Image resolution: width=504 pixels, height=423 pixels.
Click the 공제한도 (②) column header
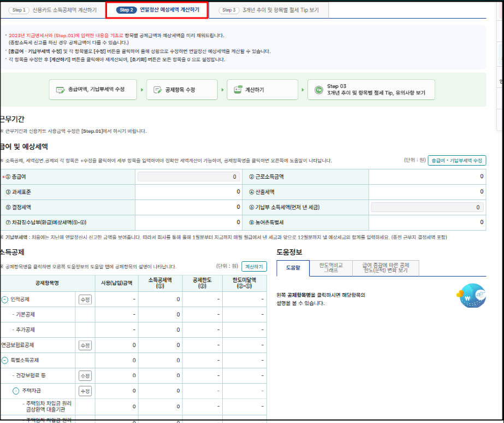[202, 283]
